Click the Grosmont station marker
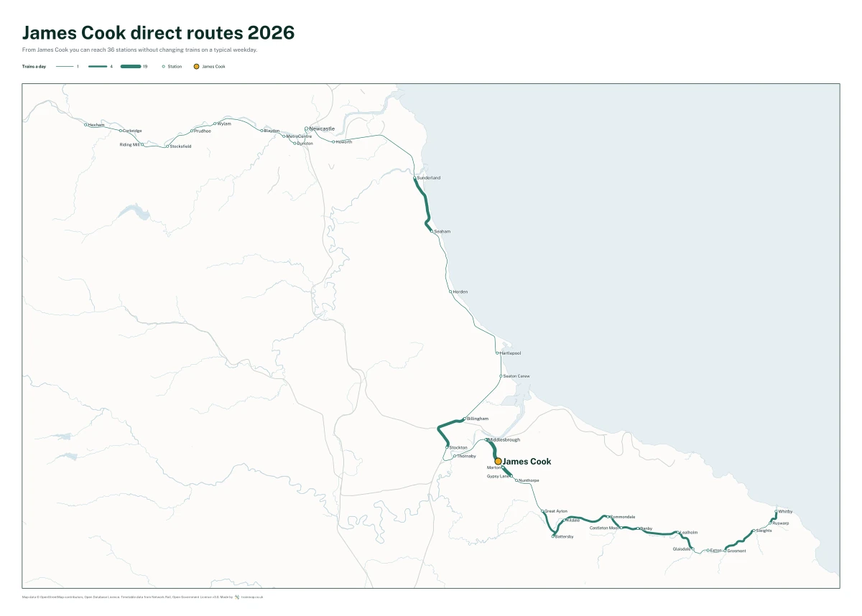This screenshot has height=616, width=862. [725, 551]
